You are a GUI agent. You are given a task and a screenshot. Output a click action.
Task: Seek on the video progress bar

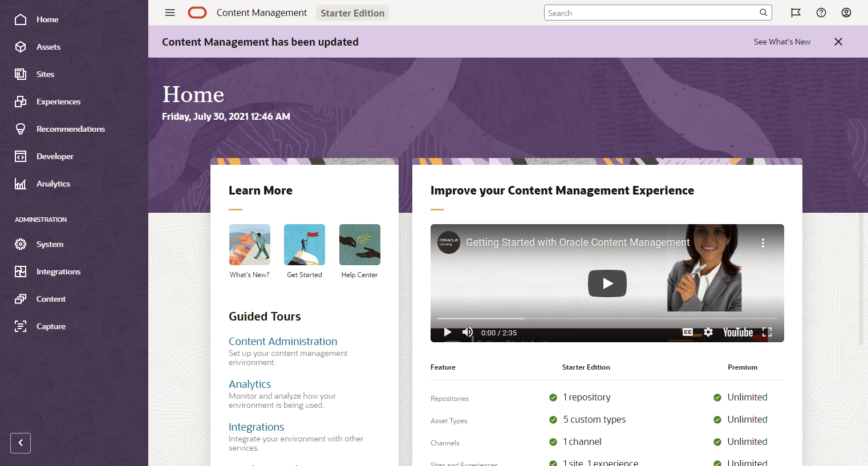click(x=607, y=318)
